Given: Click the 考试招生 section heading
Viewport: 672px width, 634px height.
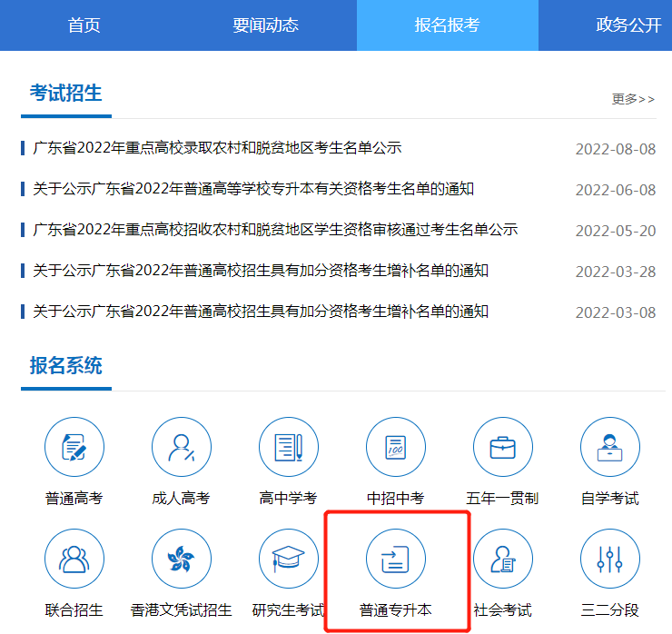Looking at the screenshot, I should (65, 93).
